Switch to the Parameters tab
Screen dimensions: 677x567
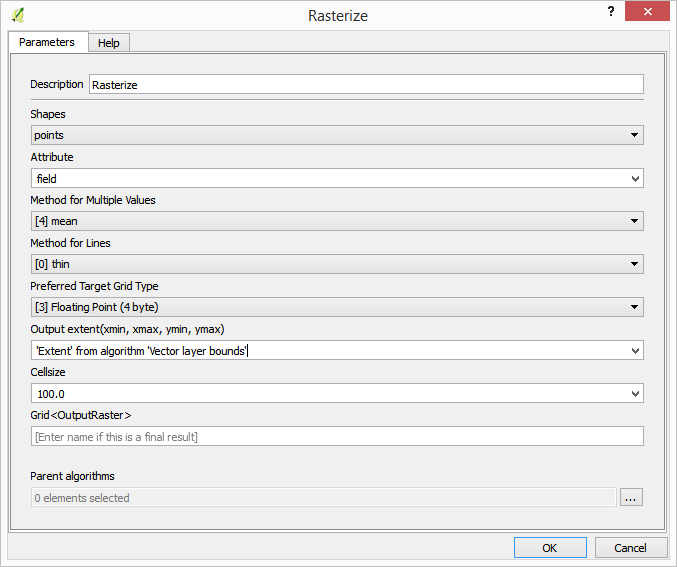point(47,42)
